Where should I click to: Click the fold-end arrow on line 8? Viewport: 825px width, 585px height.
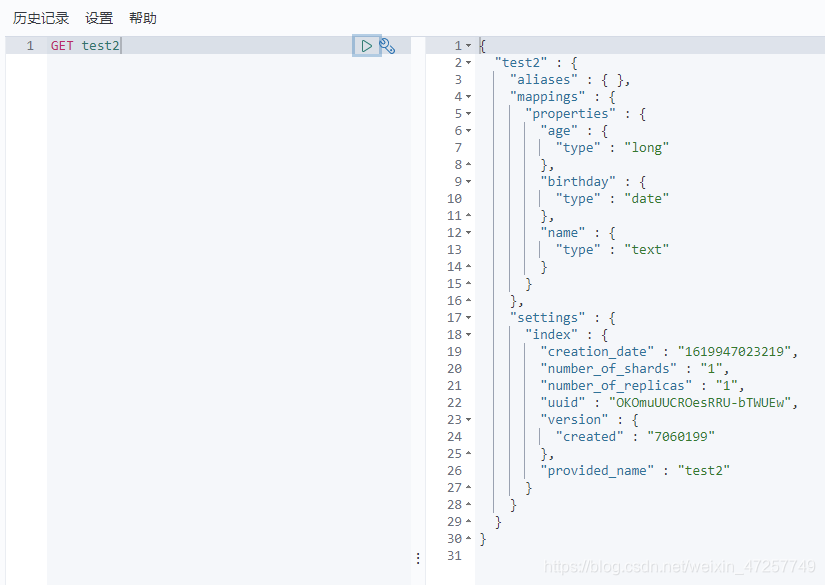pyautogui.click(x=468, y=165)
